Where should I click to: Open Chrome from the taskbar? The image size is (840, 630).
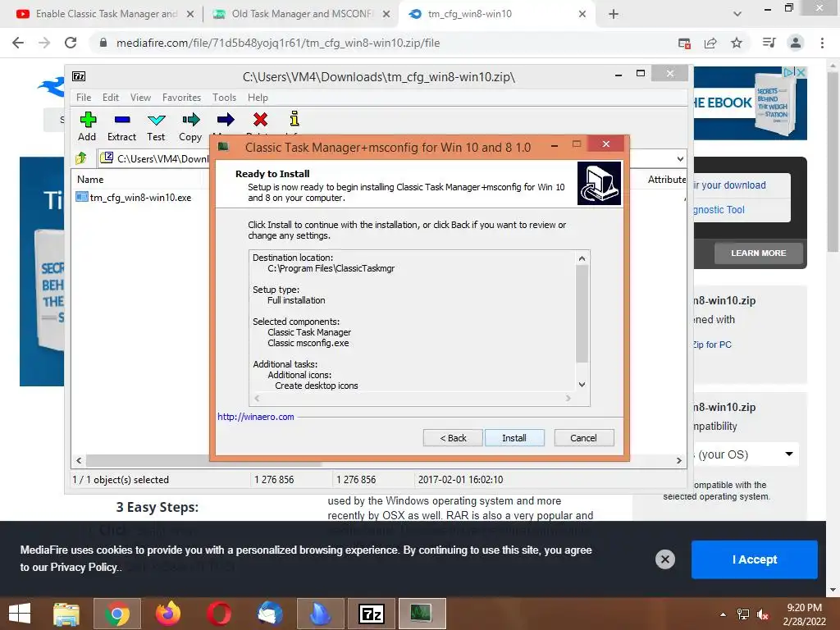(117, 614)
